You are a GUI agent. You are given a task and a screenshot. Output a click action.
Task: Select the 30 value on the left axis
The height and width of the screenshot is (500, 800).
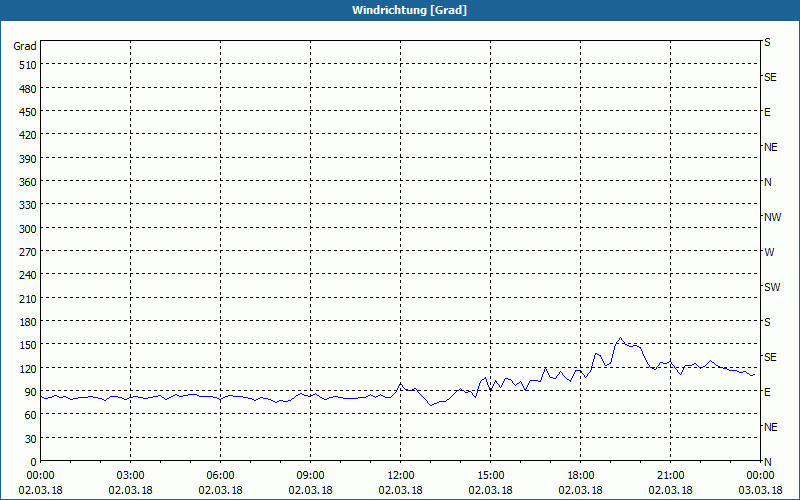point(31,439)
